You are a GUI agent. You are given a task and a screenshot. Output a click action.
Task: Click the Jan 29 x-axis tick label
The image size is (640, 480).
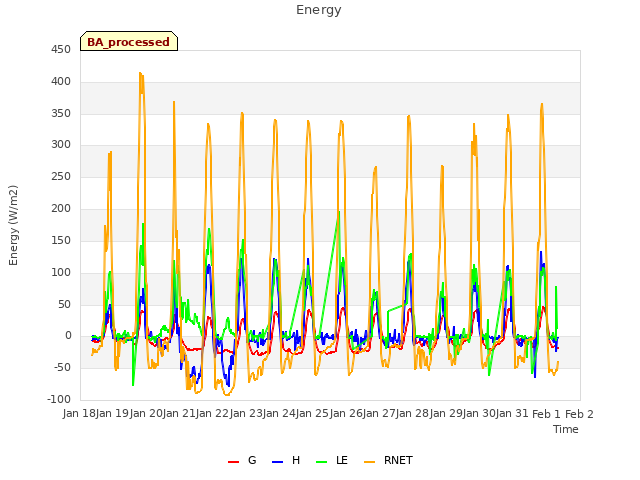pos(446,414)
